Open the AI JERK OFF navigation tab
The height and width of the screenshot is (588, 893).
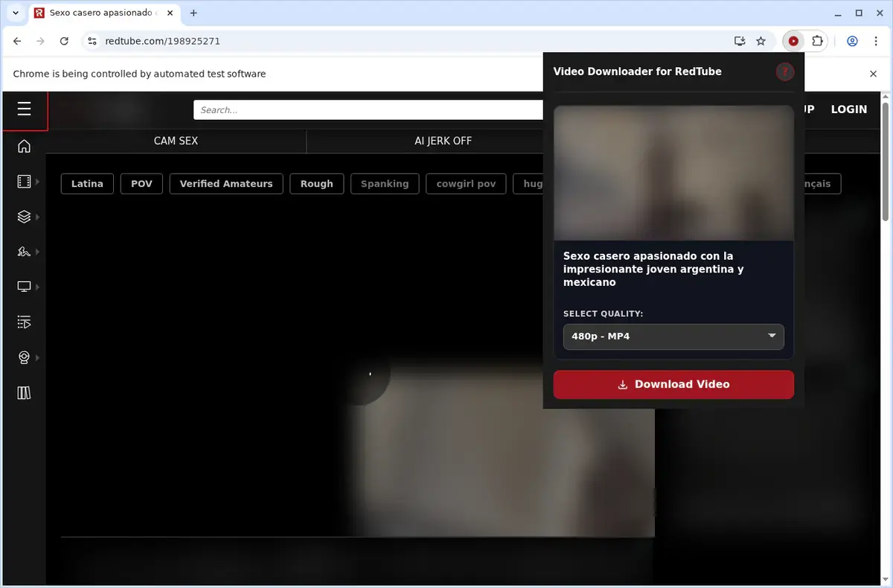coord(443,141)
